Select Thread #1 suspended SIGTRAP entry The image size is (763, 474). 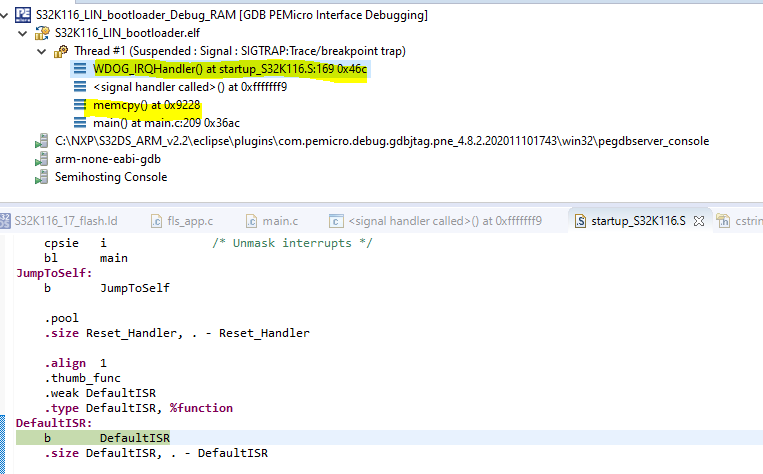pyautogui.click(x=240, y=51)
